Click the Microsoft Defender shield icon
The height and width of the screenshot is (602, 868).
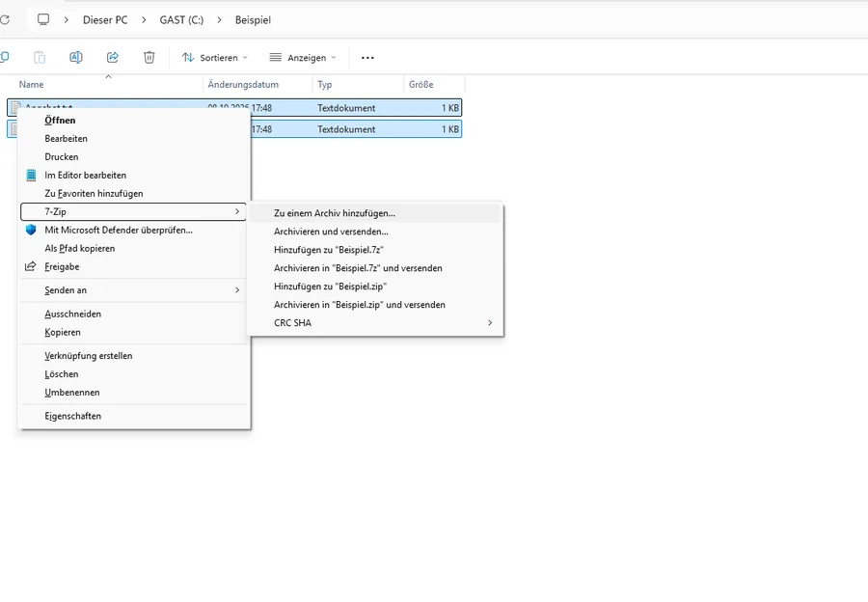[31, 230]
